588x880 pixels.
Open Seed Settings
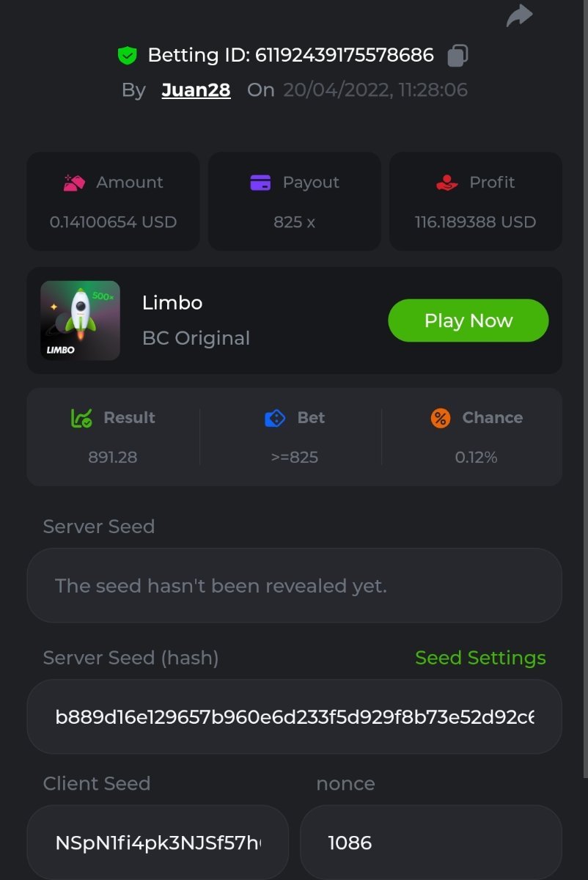[x=480, y=658]
